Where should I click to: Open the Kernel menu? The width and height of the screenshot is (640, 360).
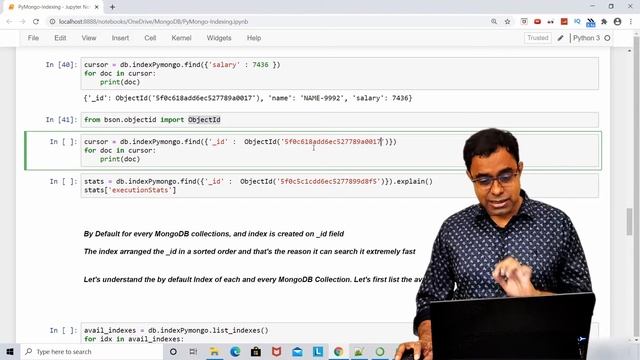click(x=181, y=38)
